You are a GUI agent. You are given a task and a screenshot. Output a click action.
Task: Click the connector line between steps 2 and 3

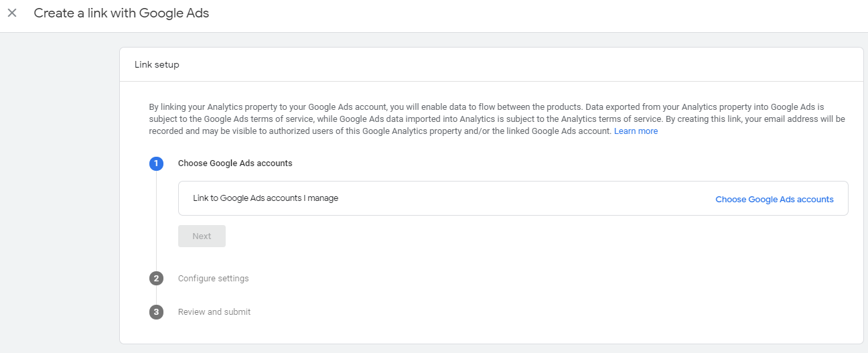tap(156, 295)
